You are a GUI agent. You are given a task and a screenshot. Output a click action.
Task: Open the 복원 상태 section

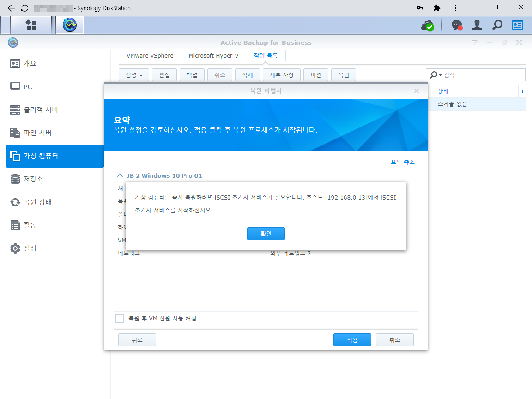(x=55, y=202)
